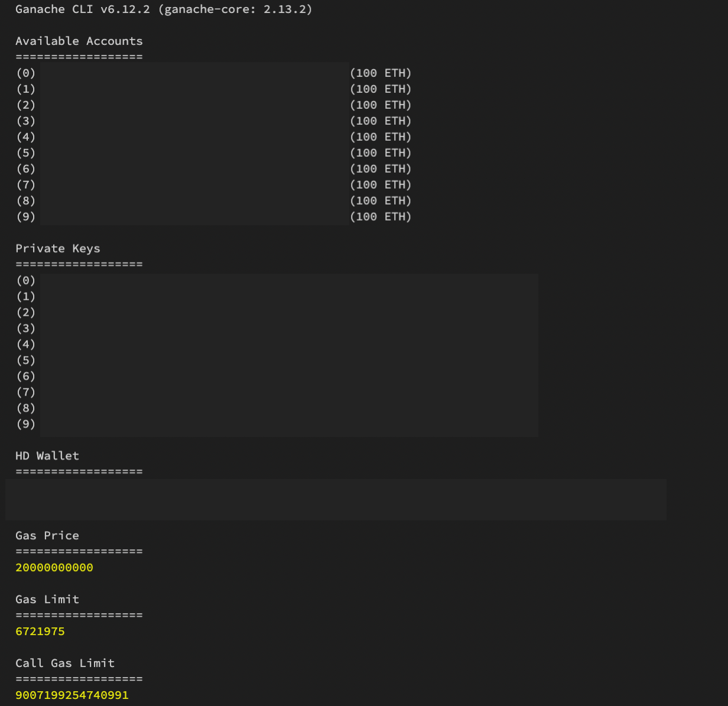Click index (7) under Available Accounts

(x=26, y=184)
